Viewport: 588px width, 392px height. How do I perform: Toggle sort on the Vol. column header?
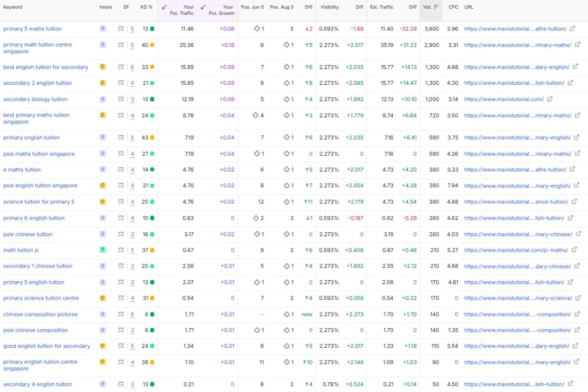coord(431,7)
